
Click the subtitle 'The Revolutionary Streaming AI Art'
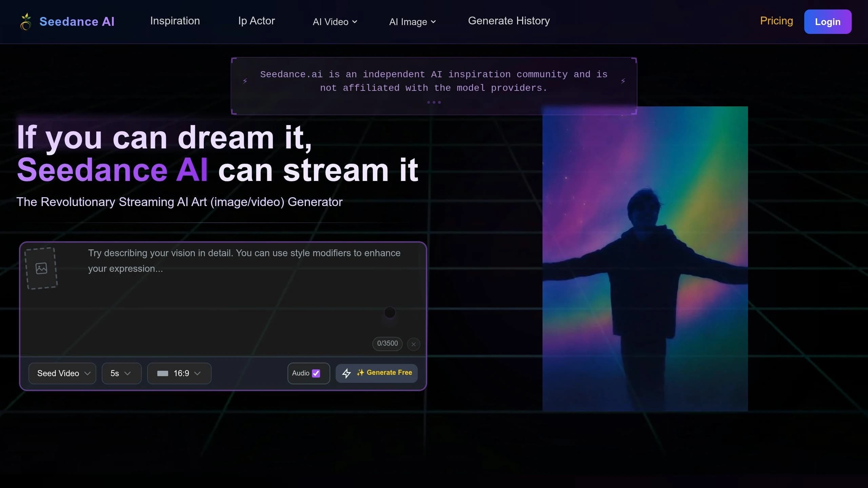(179, 202)
